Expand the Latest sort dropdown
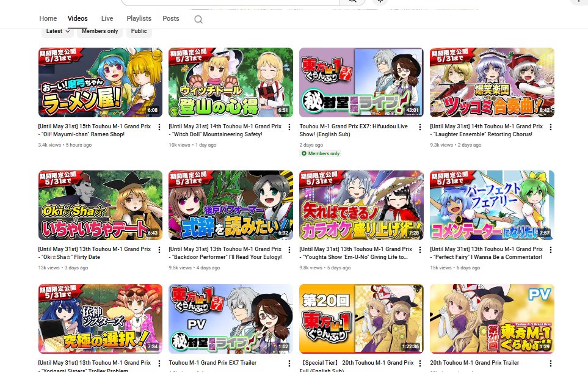The width and height of the screenshot is (588, 372). pyautogui.click(x=58, y=31)
